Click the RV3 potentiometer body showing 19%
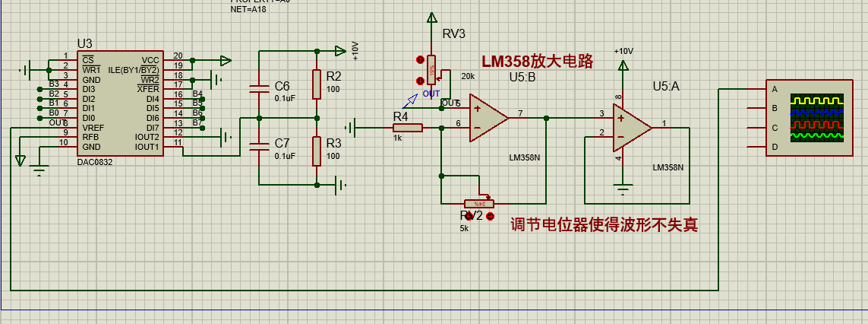 coord(431,70)
